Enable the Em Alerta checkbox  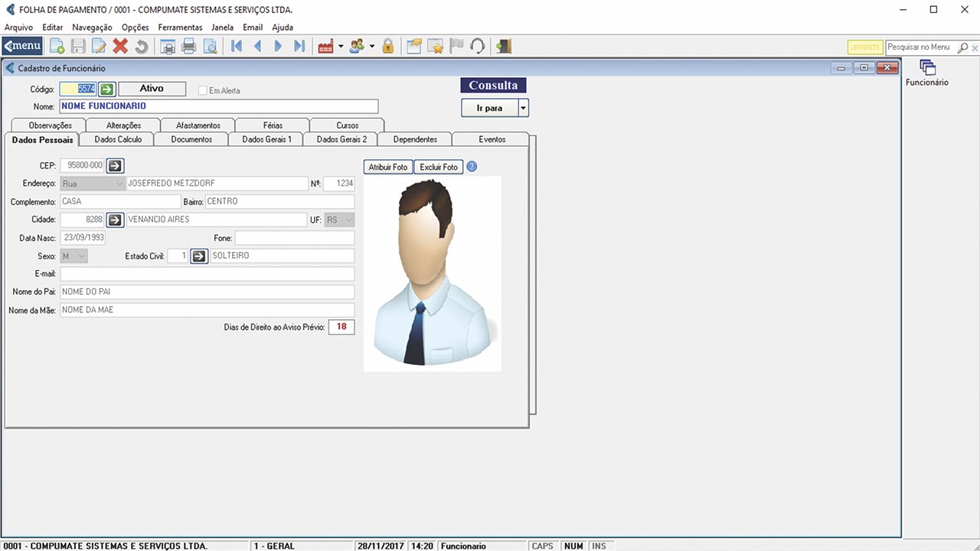[x=203, y=90]
